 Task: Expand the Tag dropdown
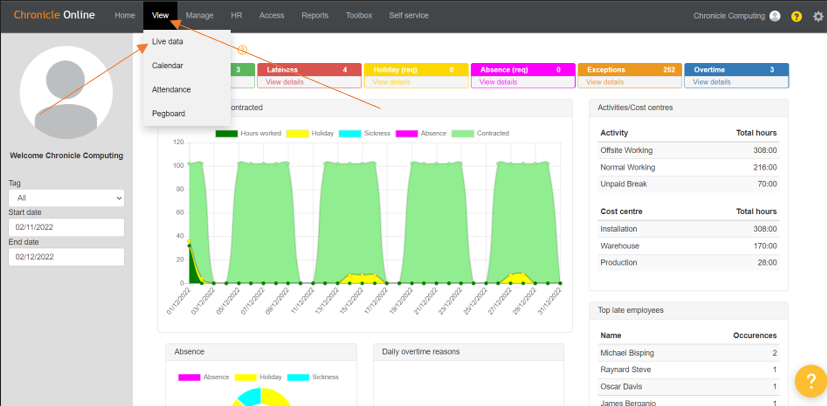point(66,198)
